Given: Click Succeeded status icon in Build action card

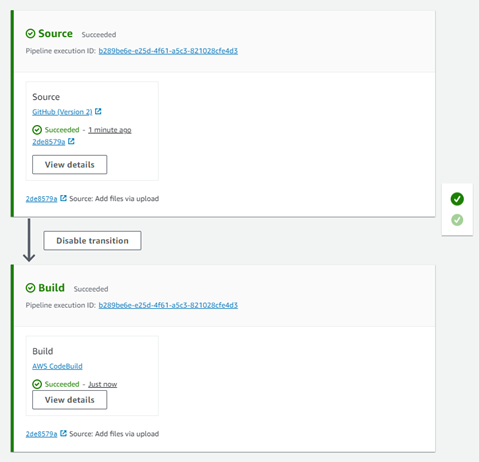Looking at the screenshot, I should (x=37, y=384).
